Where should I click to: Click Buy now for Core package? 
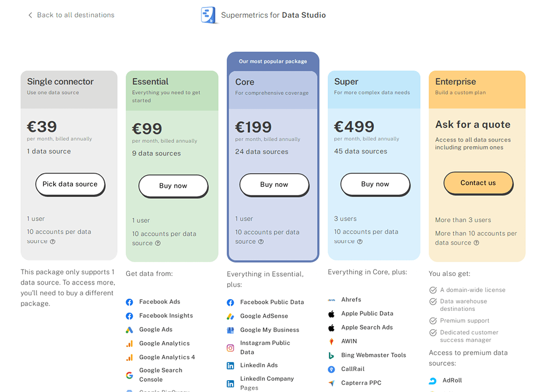click(x=274, y=185)
